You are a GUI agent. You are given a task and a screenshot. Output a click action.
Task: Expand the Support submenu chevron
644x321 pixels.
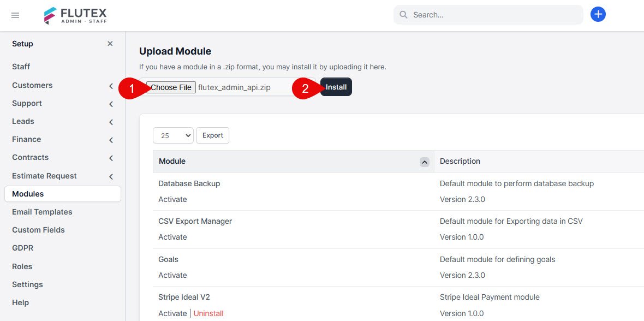111,104
